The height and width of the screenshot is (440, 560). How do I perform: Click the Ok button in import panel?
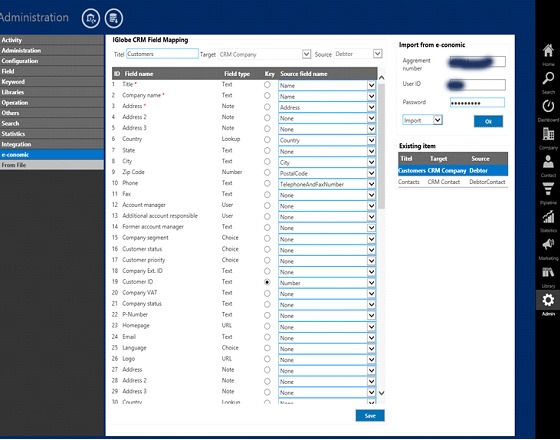tap(488, 121)
